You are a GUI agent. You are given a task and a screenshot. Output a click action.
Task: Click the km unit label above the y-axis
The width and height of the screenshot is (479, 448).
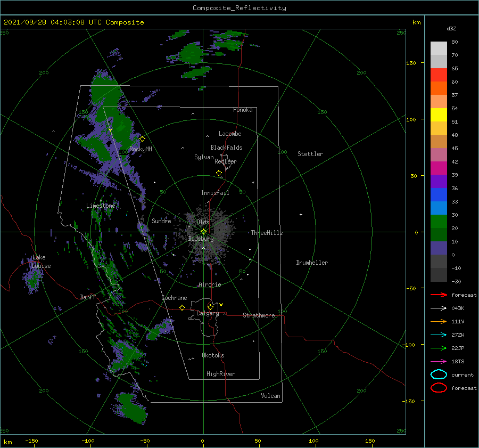point(416,22)
